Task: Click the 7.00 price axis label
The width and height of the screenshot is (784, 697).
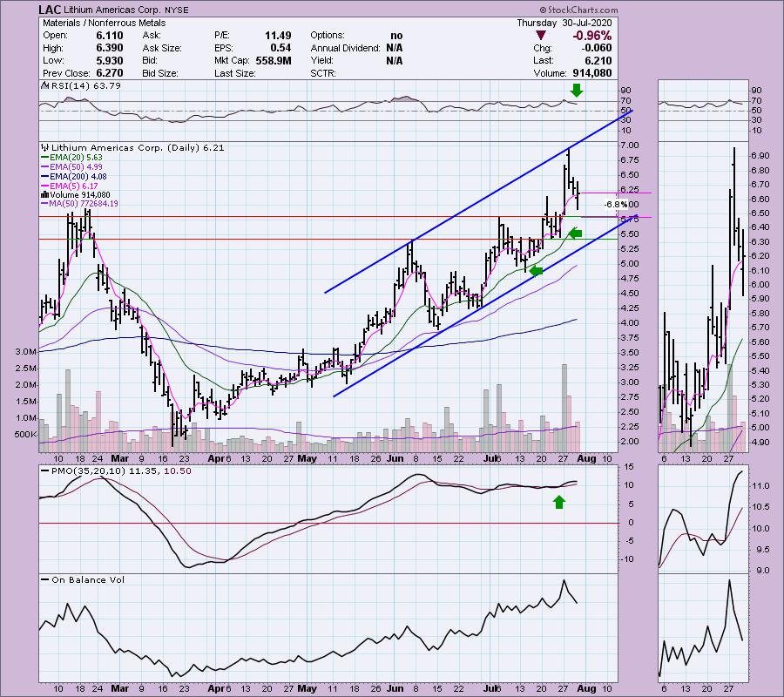Action: pyautogui.click(x=630, y=145)
